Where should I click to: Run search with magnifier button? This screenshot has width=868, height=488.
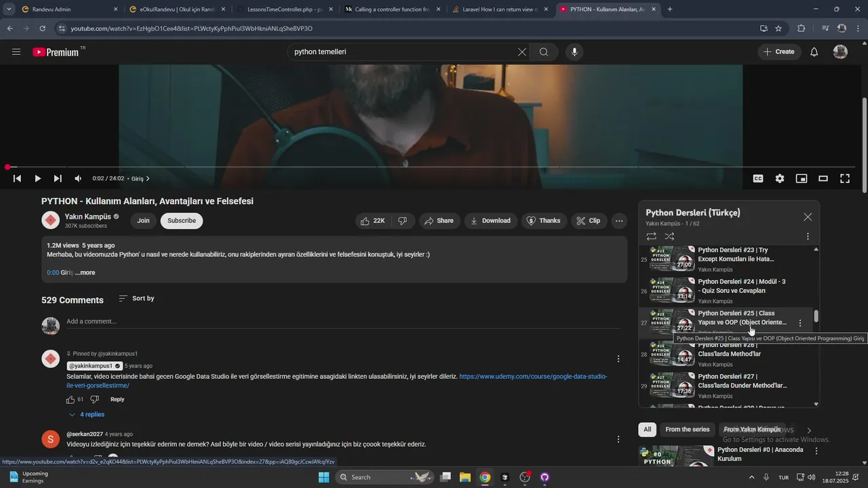(x=544, y=52)
